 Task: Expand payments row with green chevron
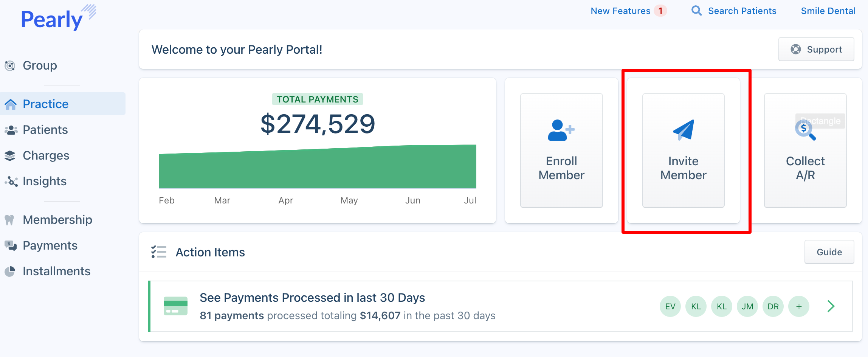coord(831,306)
